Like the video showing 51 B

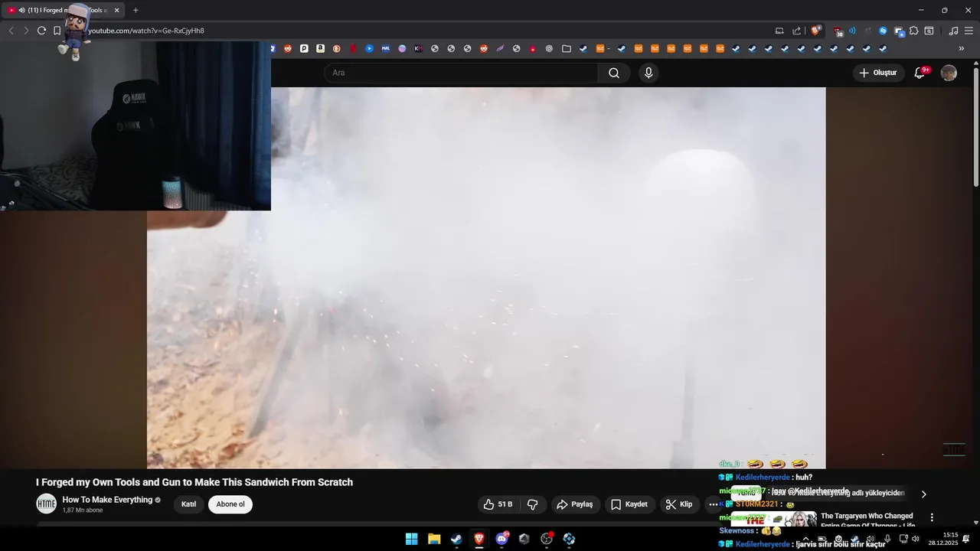pos(497,504)
